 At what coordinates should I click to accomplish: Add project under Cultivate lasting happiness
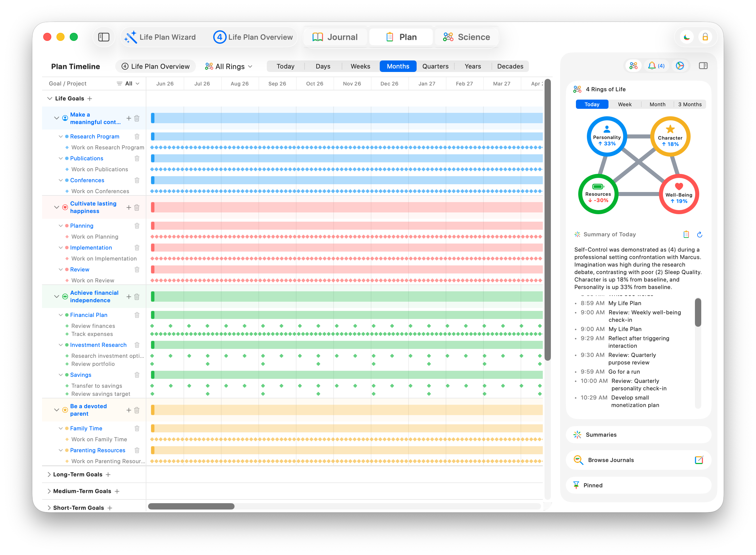[128, 207]
